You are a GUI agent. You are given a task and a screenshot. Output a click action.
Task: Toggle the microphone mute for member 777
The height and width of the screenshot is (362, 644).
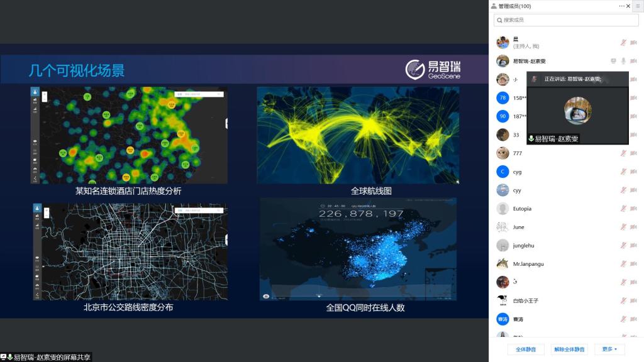[623, 153]
